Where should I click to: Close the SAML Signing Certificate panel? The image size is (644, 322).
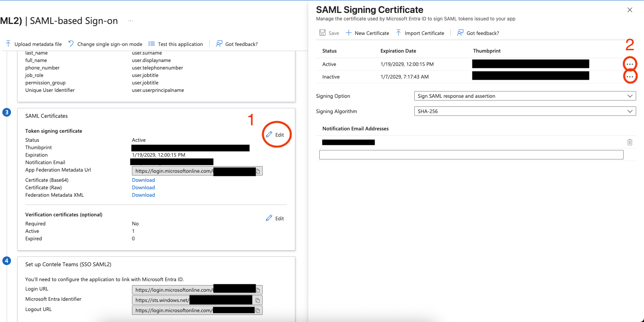click(x=629, y=10)
